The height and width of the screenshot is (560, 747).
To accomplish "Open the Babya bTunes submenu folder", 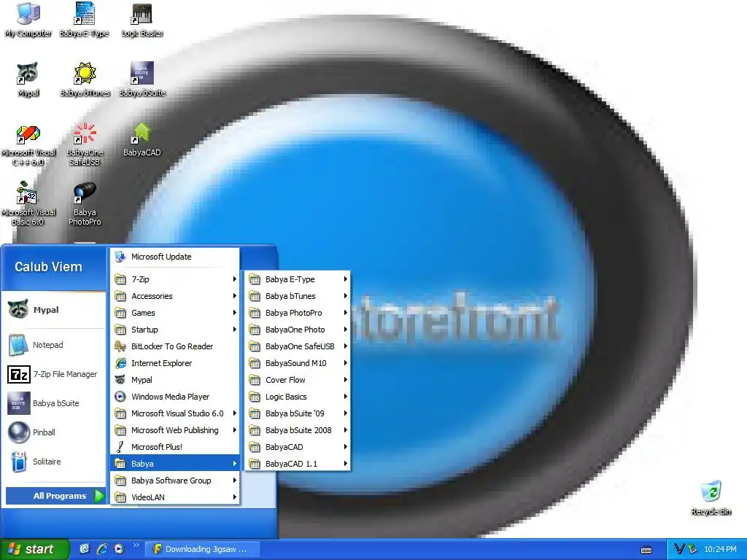I will pos(298,296).
